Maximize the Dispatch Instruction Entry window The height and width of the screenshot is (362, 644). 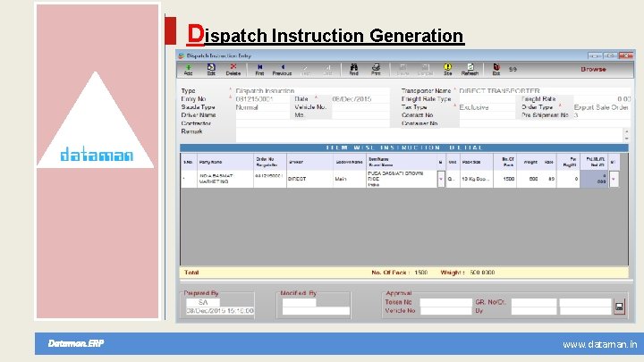(x=610, y=55)
